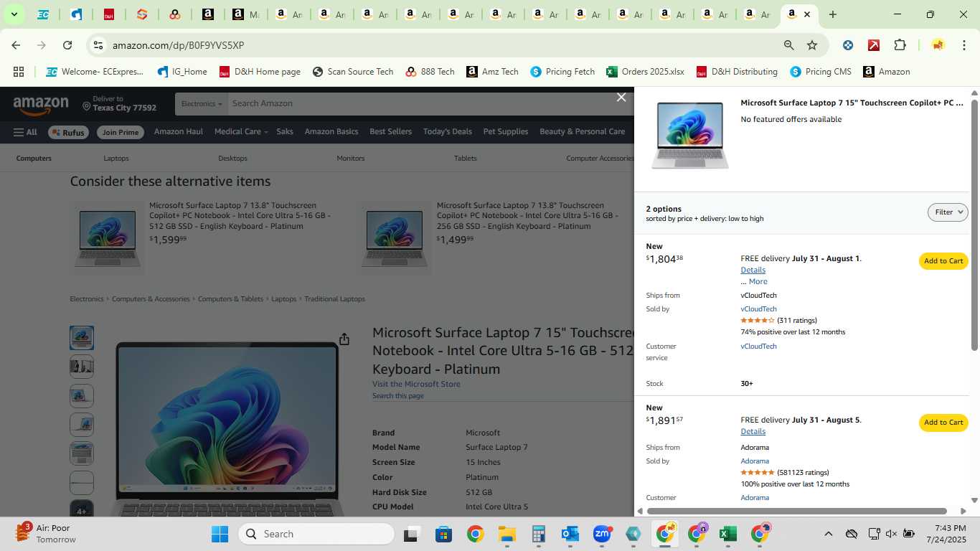Open the Orders 2025.xlsx bookmark
The height and width of the screenshot is (551, 980).
coord(645,72)
